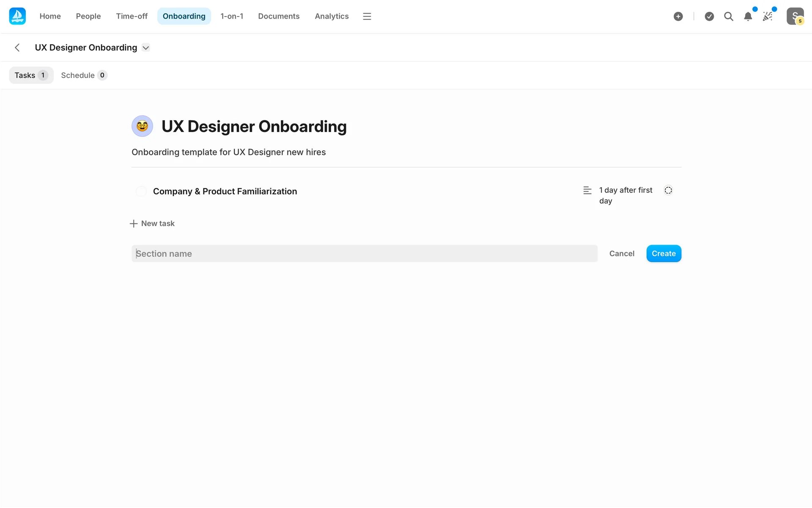The image size is (812, 508).
Task: Click the dashed circle assignee icon
Action: point(668,190)
